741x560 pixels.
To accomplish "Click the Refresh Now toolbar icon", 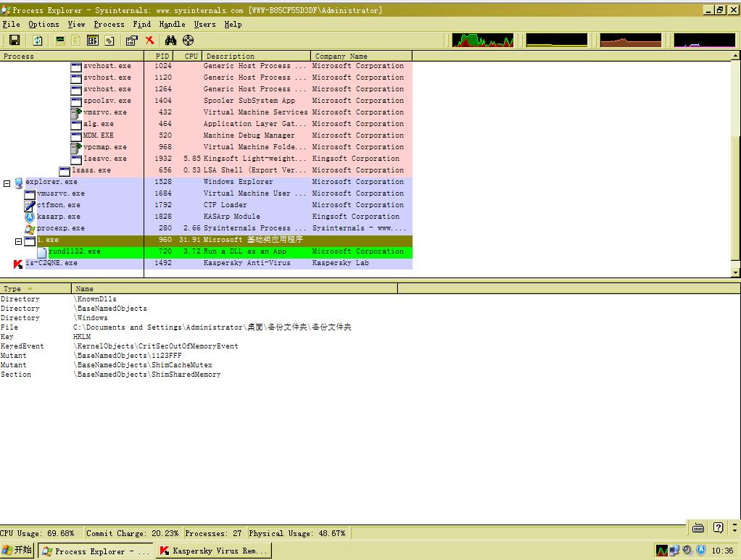I will coord(37,41).
